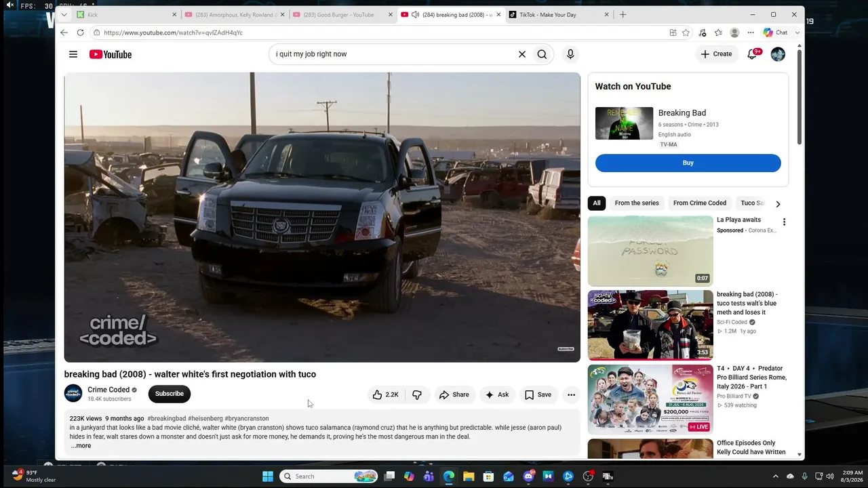Mute the breaking bad tab via speaker icon
This screenshot has height=488, width=868.
pos(415,14)
